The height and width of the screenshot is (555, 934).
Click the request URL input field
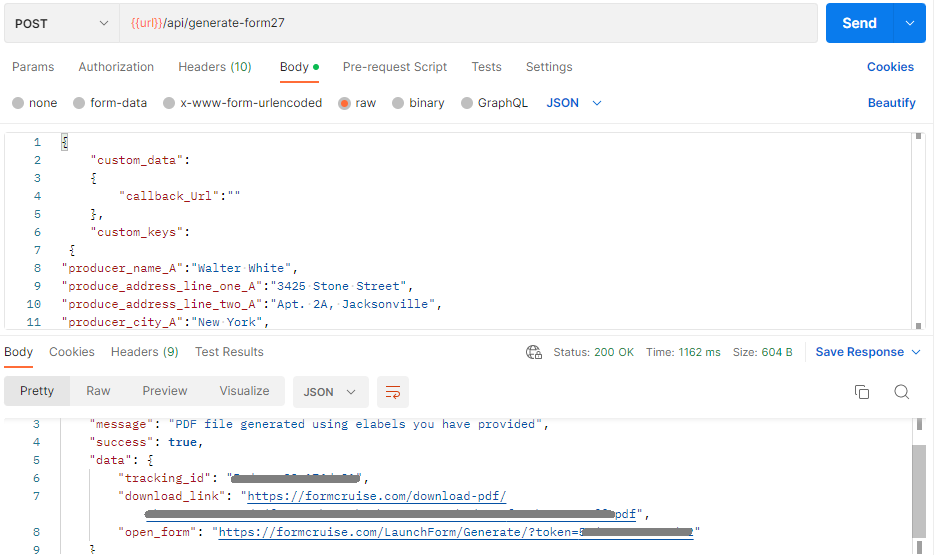(x=468, y=23)
